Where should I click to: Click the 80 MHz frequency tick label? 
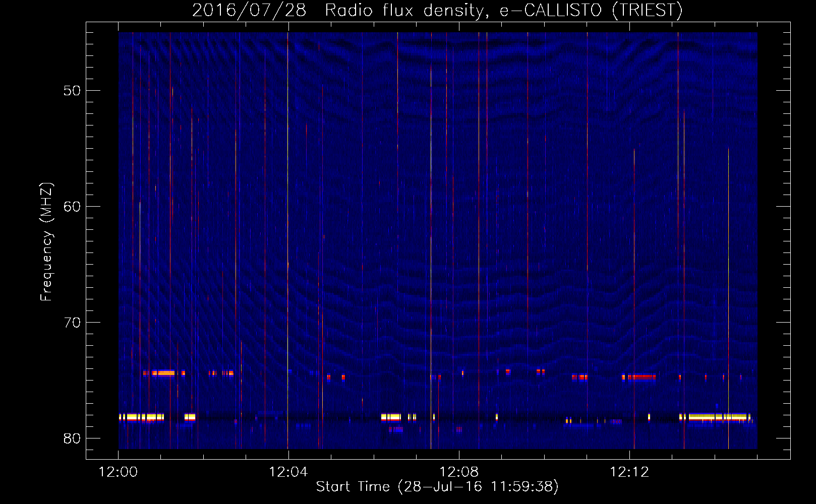click(72, 438)
